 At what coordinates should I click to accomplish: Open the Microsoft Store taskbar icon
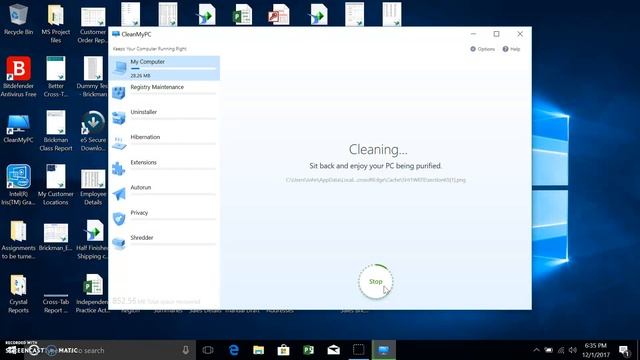[283, 350]
